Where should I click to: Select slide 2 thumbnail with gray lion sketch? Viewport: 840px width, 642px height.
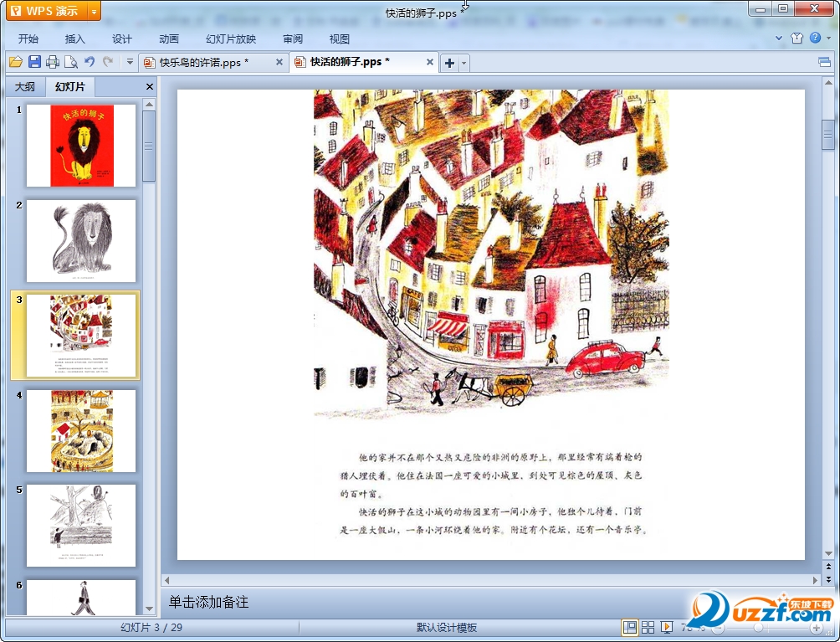click(81, 240)
